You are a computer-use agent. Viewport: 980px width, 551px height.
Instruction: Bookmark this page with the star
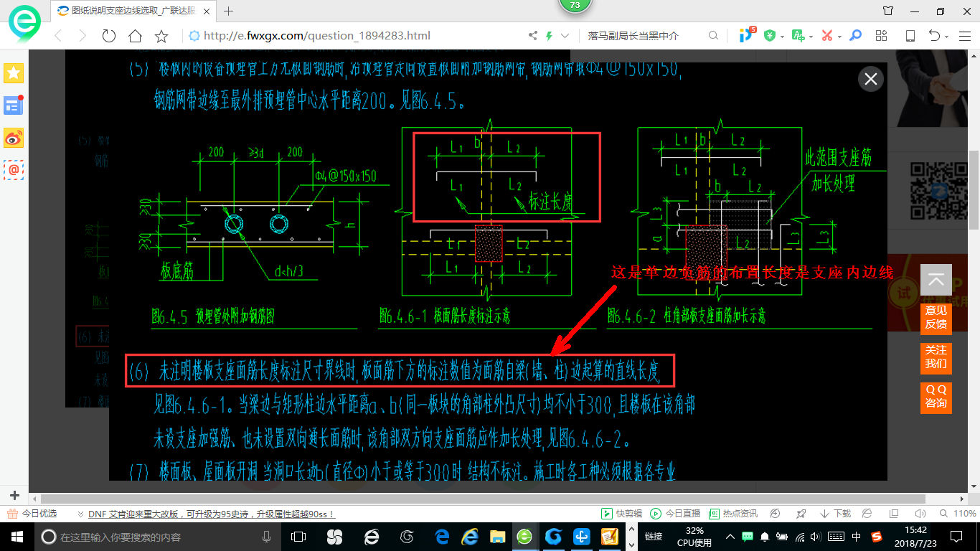(x=161, y=36)
